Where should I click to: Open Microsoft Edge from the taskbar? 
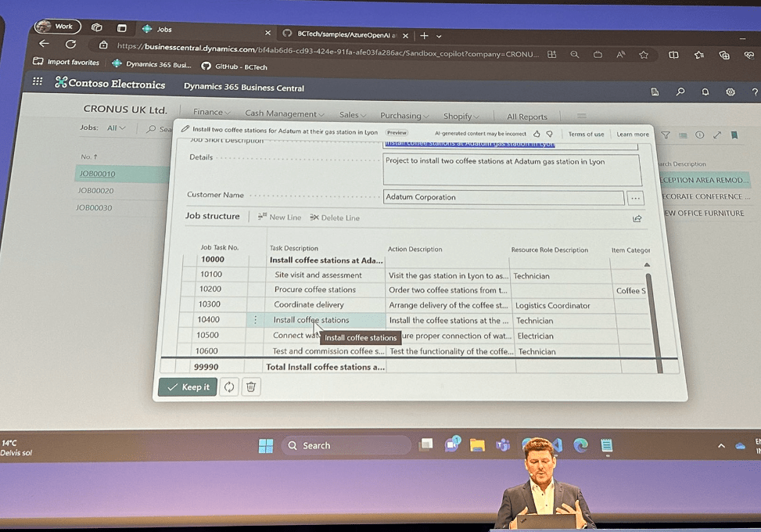point(580,445)
